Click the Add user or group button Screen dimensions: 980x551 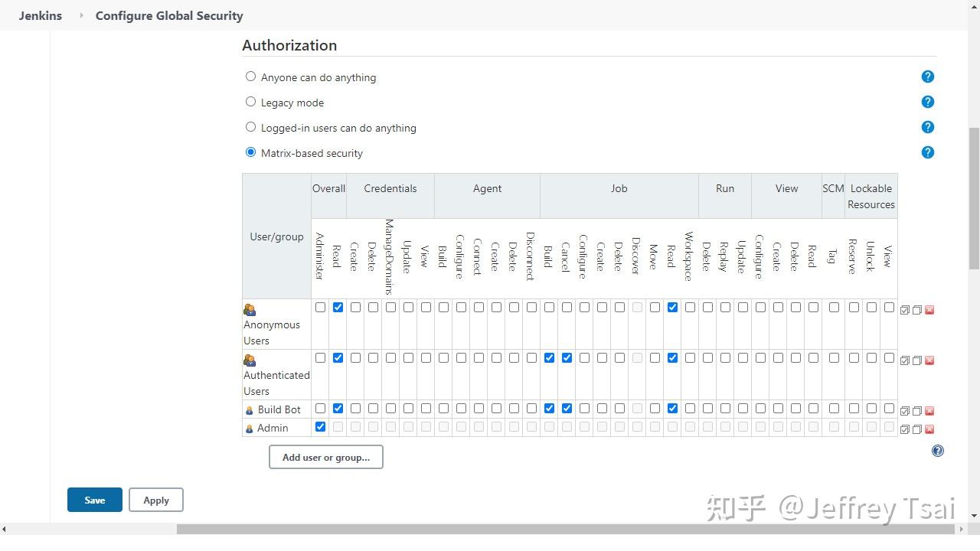325,457
